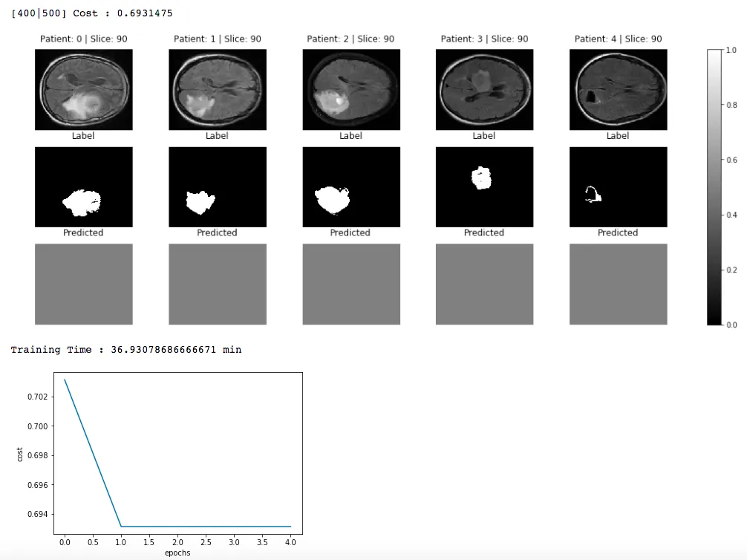Click the cost versus epochs line plot

tap(178, 453)
